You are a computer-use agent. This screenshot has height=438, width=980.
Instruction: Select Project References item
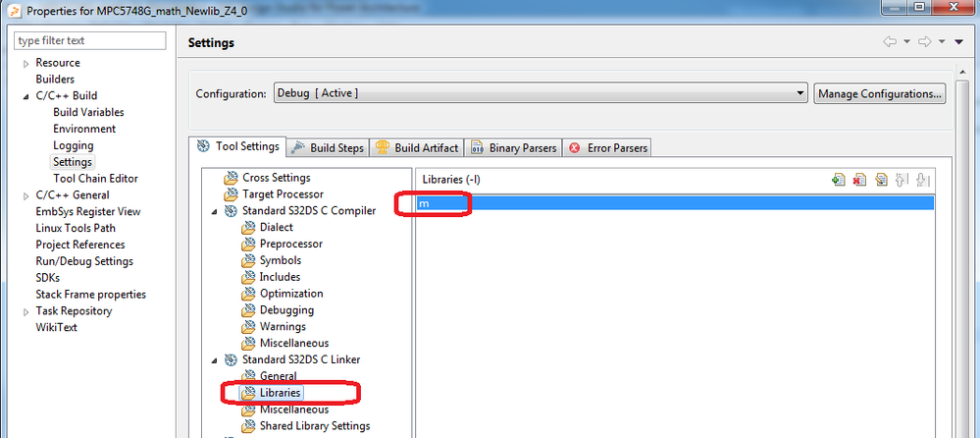pyautogui.click(x=80, y=244)
